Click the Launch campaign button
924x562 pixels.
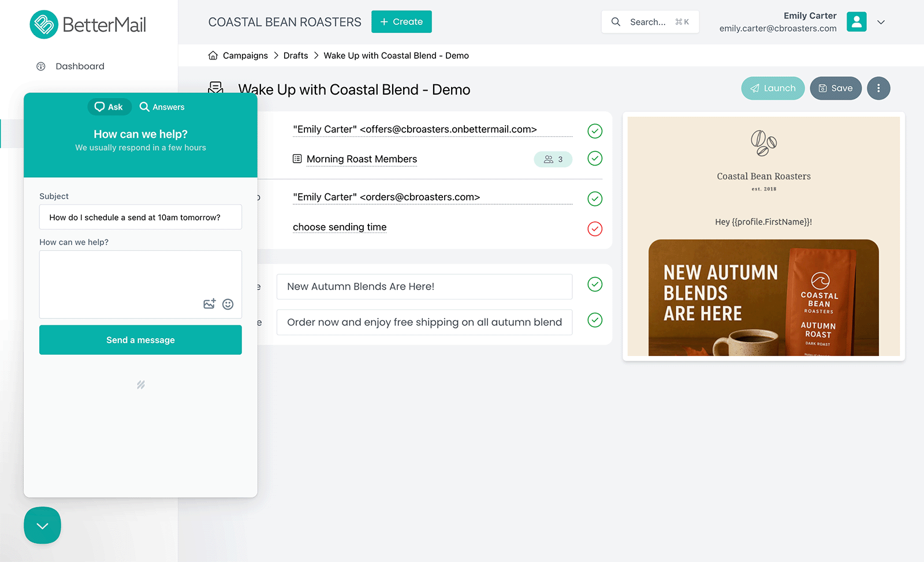tap(773, 88)
